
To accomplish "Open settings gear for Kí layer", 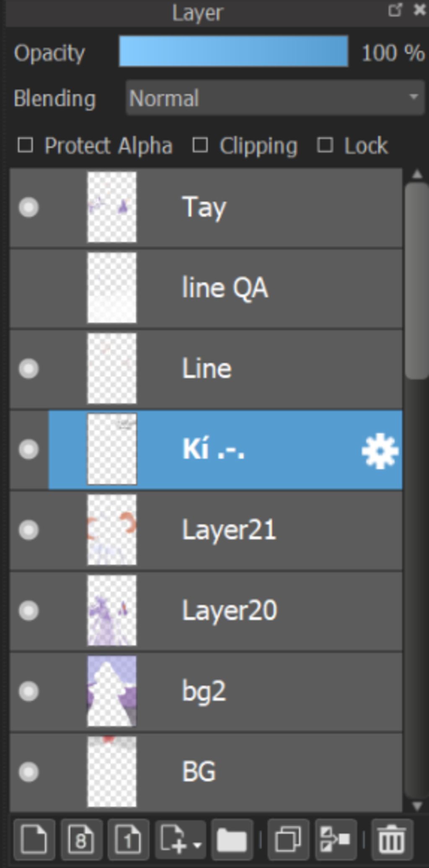I will 380,451.
